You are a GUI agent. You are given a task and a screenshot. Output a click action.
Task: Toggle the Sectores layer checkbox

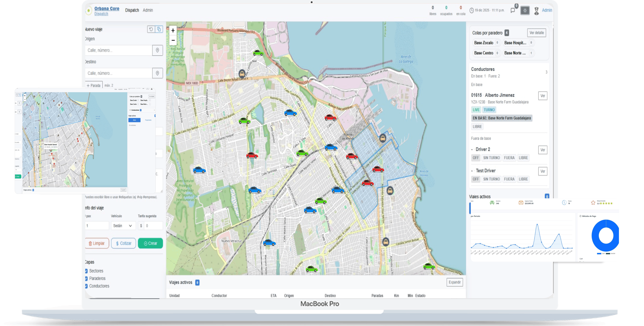tap(86, 271)
